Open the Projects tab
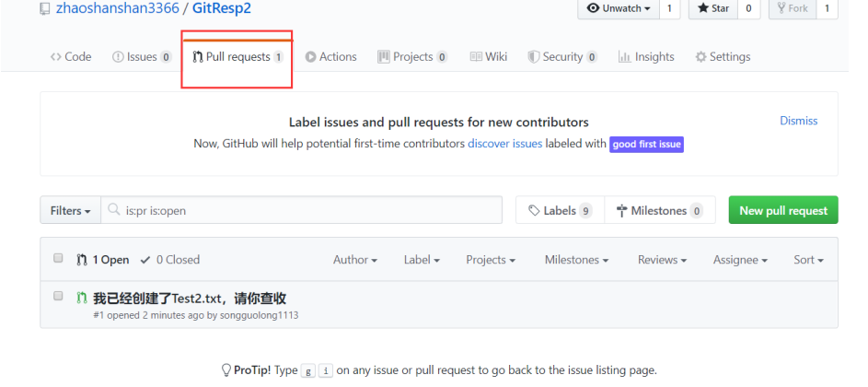 [x=412, y=56]
